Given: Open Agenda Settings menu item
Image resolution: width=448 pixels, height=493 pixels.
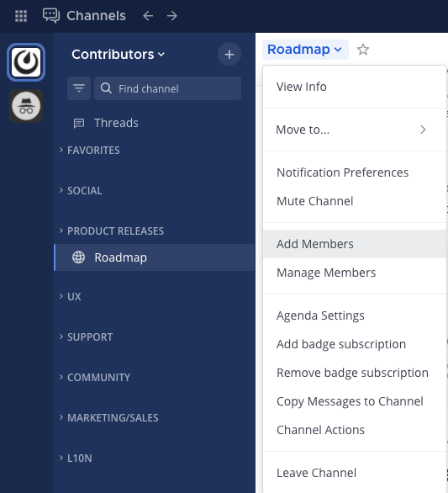Looking at the screenshot, I should (x=355, y=315).
